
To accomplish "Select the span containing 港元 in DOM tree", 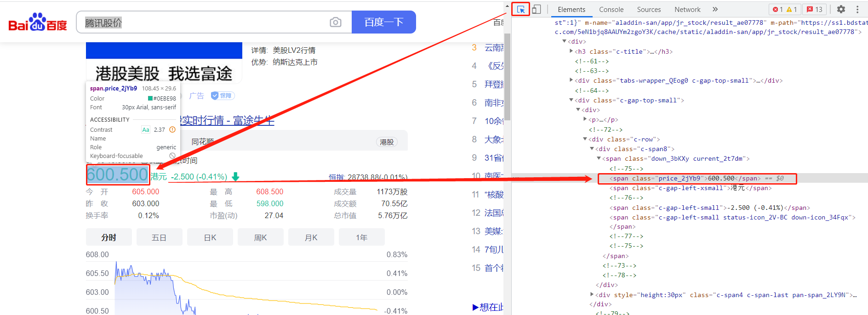I will point(691,188).
